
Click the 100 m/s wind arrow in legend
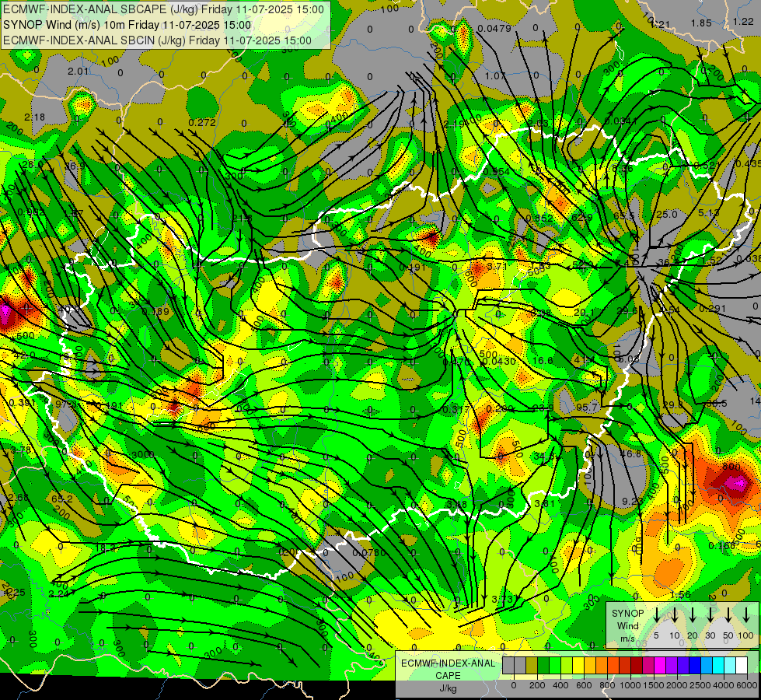[x=746, y=614]
